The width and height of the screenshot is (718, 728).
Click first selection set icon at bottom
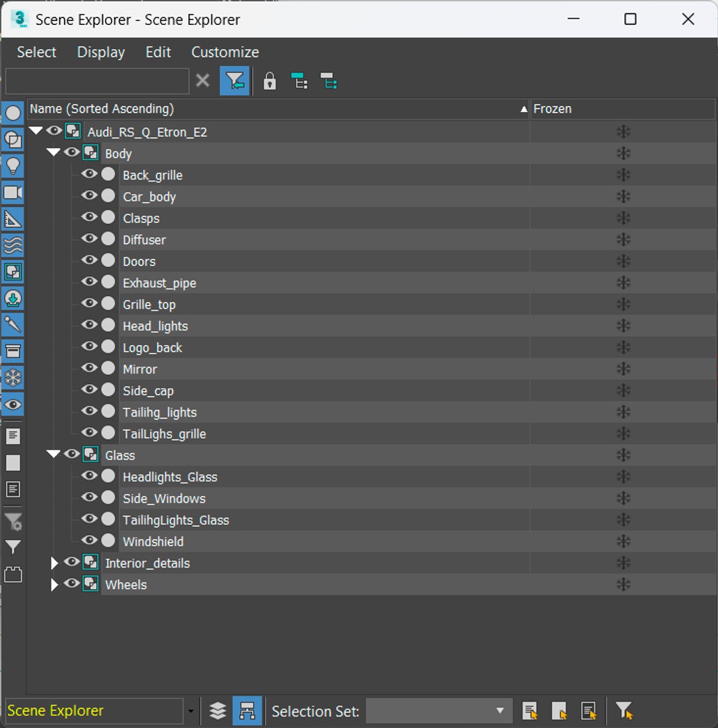[530, 710]
